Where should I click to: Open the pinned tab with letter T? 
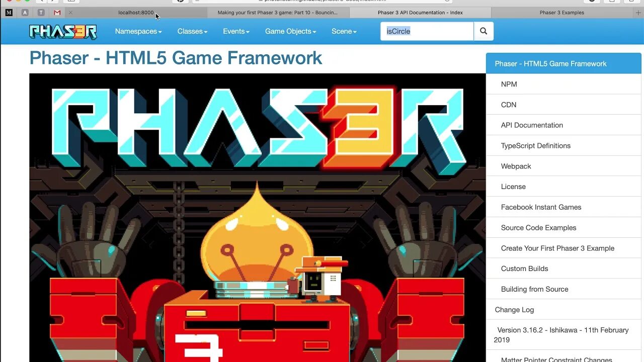(41, 13)
